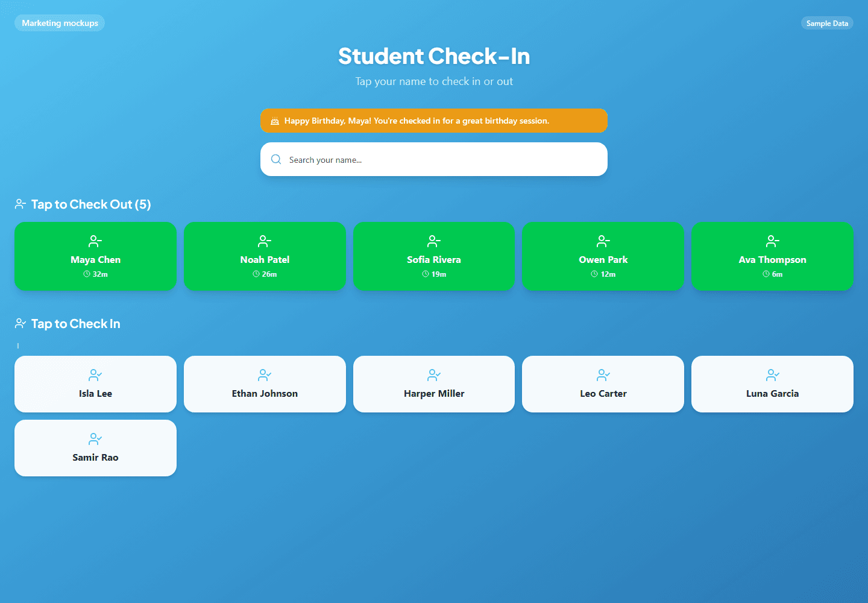
Task: Click the check-in icon on Samir Rao's card
Action: coord(95,439)
